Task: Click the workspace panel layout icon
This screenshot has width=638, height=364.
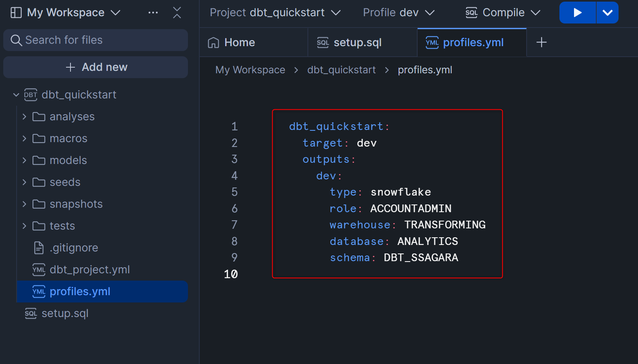Action: pos(16,13)
